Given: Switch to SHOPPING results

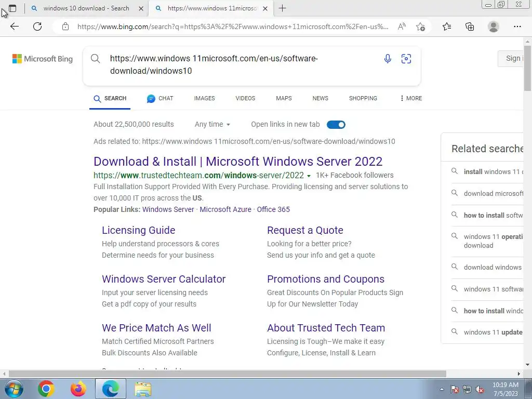Looking at the screenshot, I should tap(363, 98).
